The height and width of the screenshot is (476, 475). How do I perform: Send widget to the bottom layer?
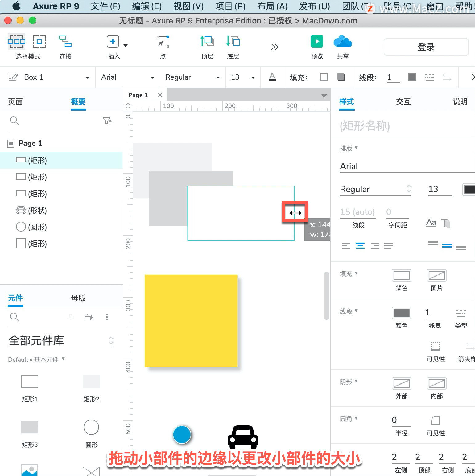233,41
